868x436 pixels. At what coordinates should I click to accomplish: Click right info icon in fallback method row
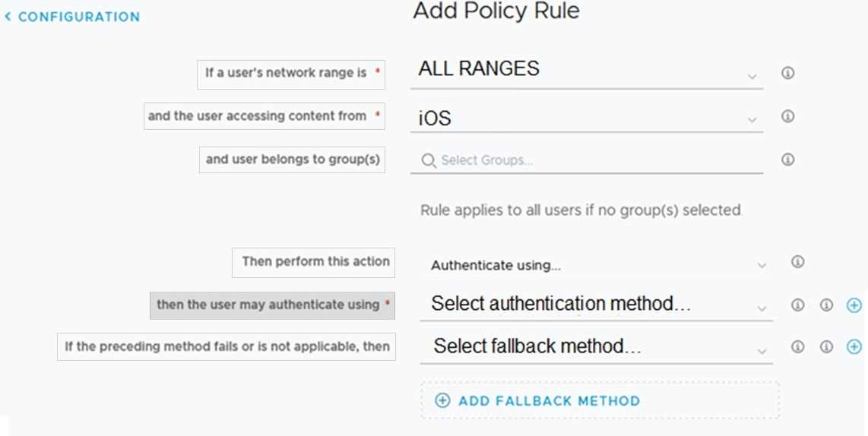coord(826,347)
